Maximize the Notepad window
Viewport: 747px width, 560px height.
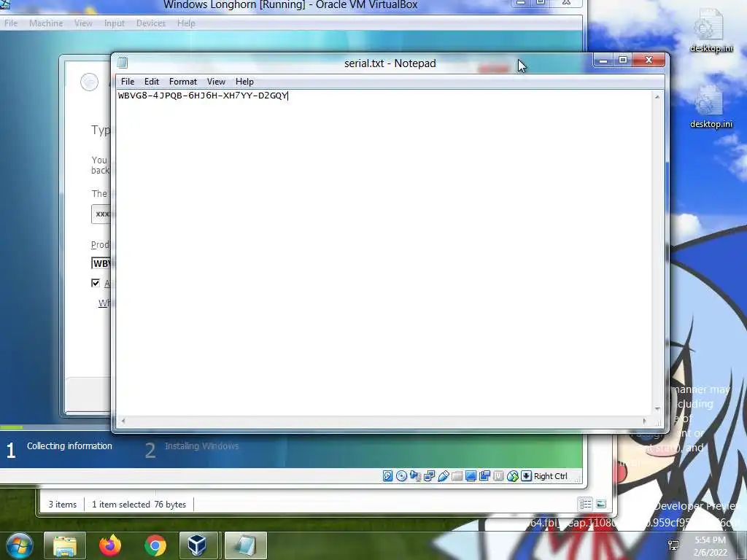click(623, 60)
